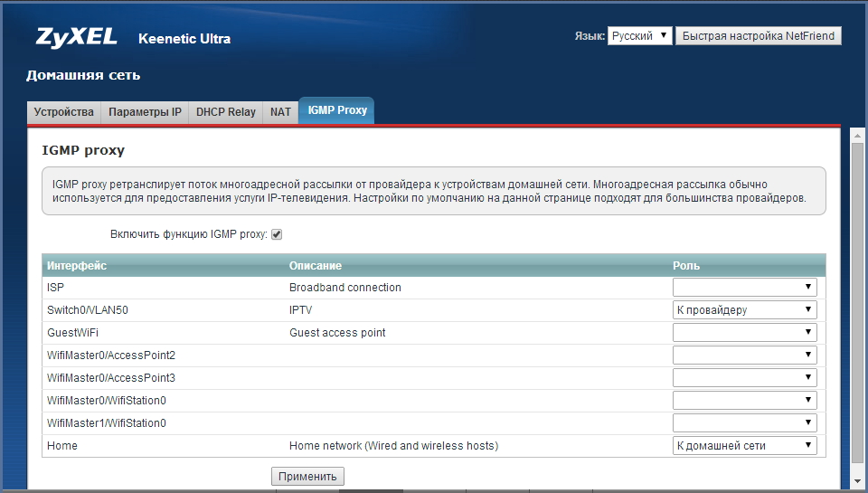Select role for WifiMaster1/WifiStation0
This screenshot has width=868, height=493.
744,423
